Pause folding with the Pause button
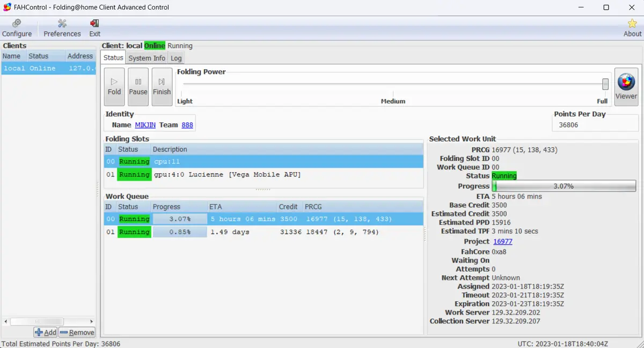The image size is (644, 348). point(138,86)
